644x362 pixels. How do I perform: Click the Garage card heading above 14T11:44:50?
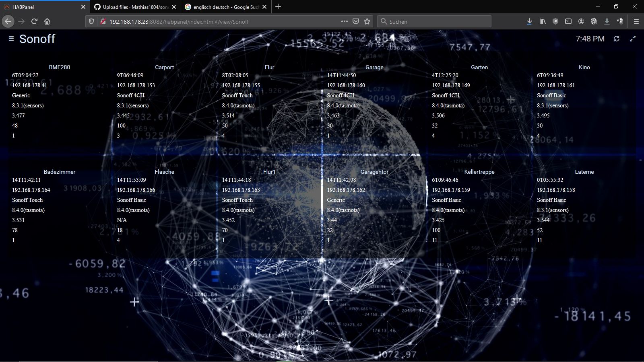374,67
